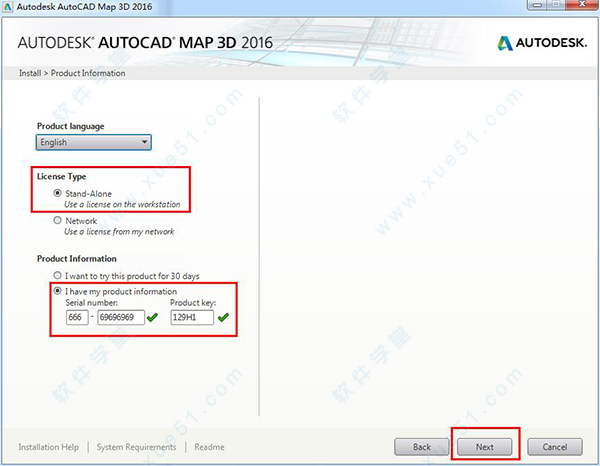The height and width of the screenshot is (466, 600).
Task: Select the Network license radio button
Action: click(57, 220)
